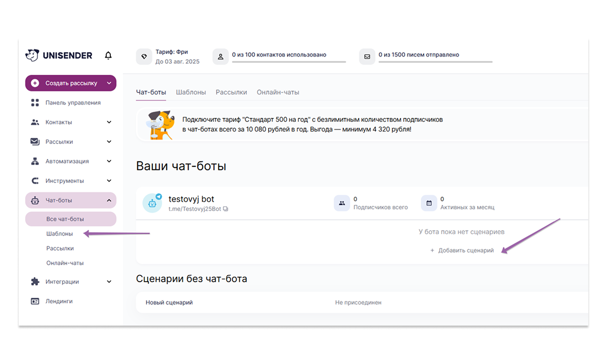The height and width of the screenshot is (364, 607).
Task: Click the tariff diamond icon
Action: pyautogui.click(x=144, y=57)
